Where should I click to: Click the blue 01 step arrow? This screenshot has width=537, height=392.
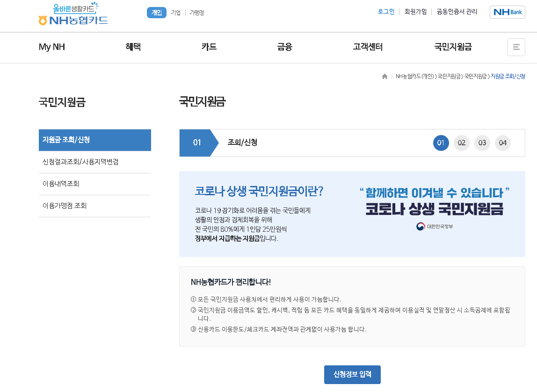coord(199,143)
